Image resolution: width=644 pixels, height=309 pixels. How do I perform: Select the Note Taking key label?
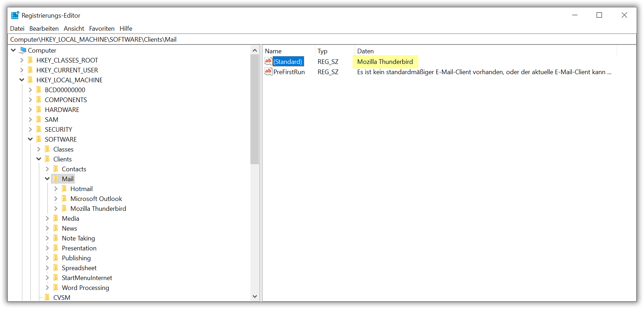pos(78,238)
